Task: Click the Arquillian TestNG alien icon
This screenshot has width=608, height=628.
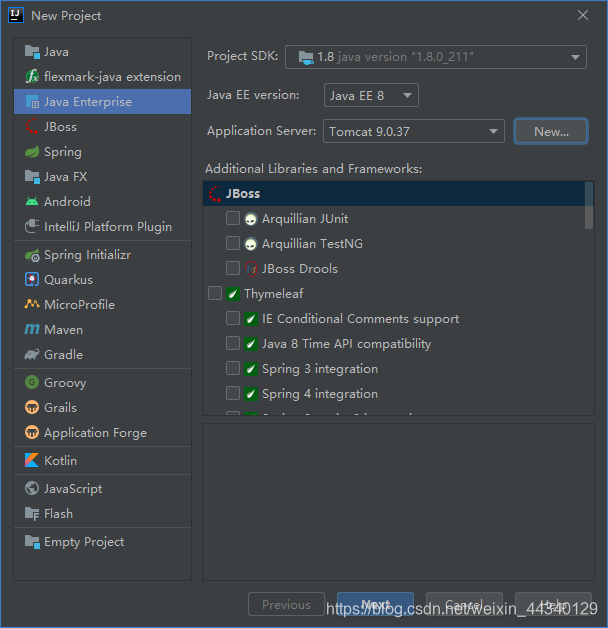Action: click(251, 244)
